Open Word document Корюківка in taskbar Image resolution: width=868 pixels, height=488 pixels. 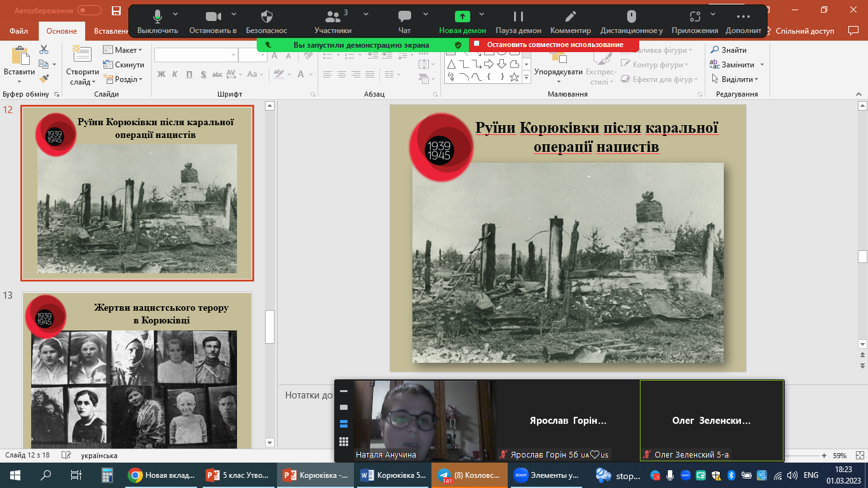coord(393,475)
